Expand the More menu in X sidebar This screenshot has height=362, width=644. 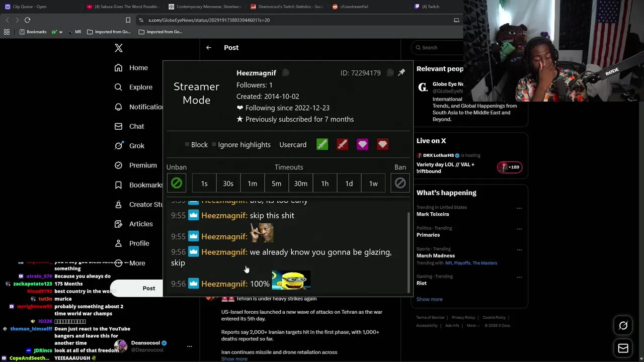click(130, 263)
